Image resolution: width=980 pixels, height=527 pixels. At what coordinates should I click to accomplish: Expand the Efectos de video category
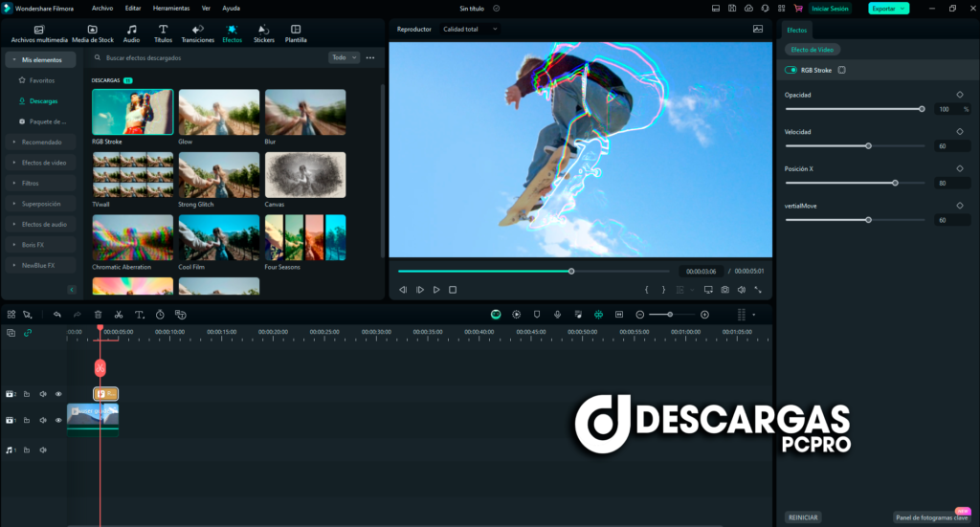pos(42,163)
